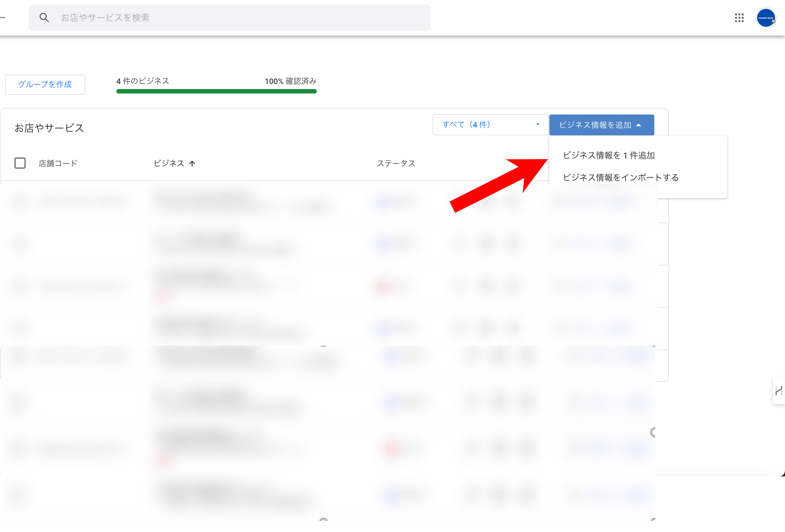Click the ステータス column header
Screen dimensions: 785x532
click(x=396, y=164)
